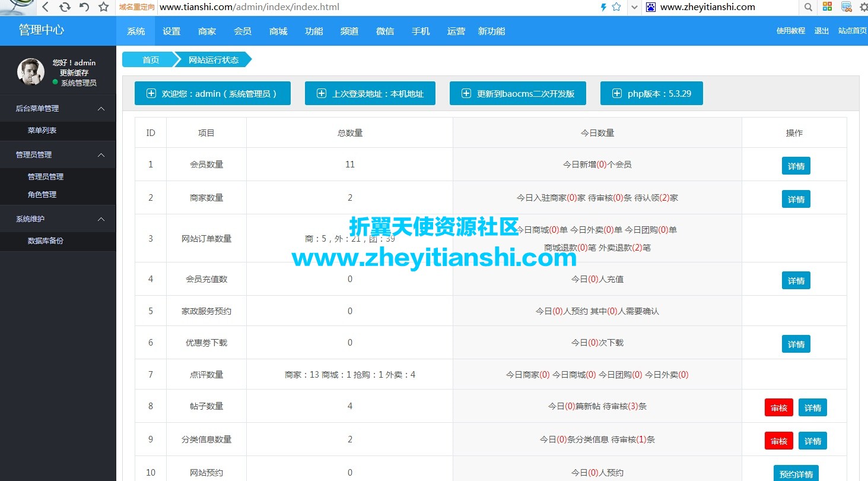Click the colorful app grid icon in toolbar
868x481 pixels.
pyautogui.click(x=828, y=7)
